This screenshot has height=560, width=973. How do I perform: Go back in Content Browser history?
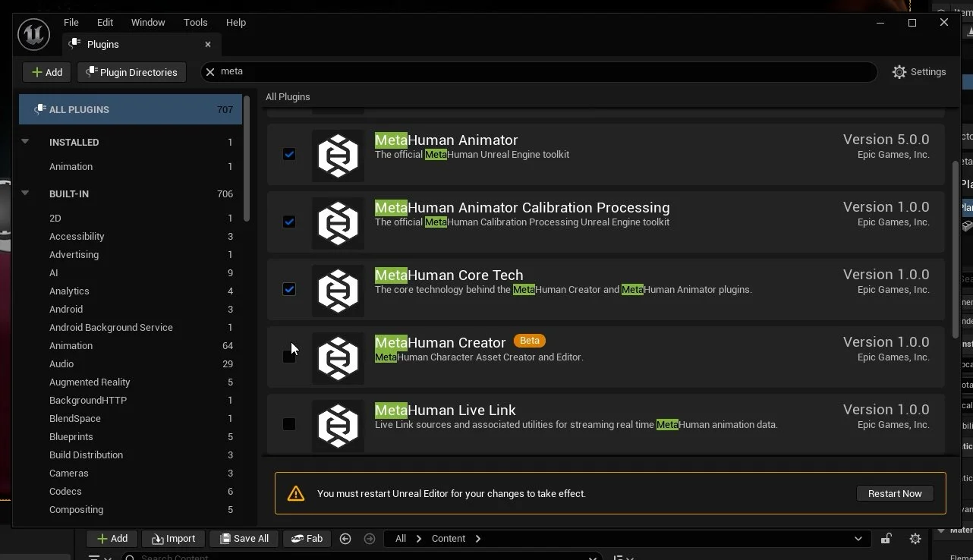click(x=345, y=539)
